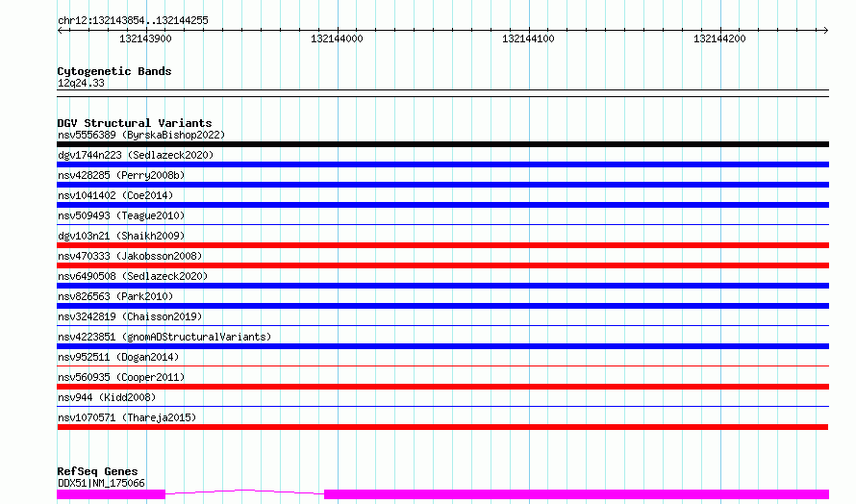Click the 132144200 ruler position label
Image resolution: width=856 pixels, height=504 pixels.
pos(719,38)
